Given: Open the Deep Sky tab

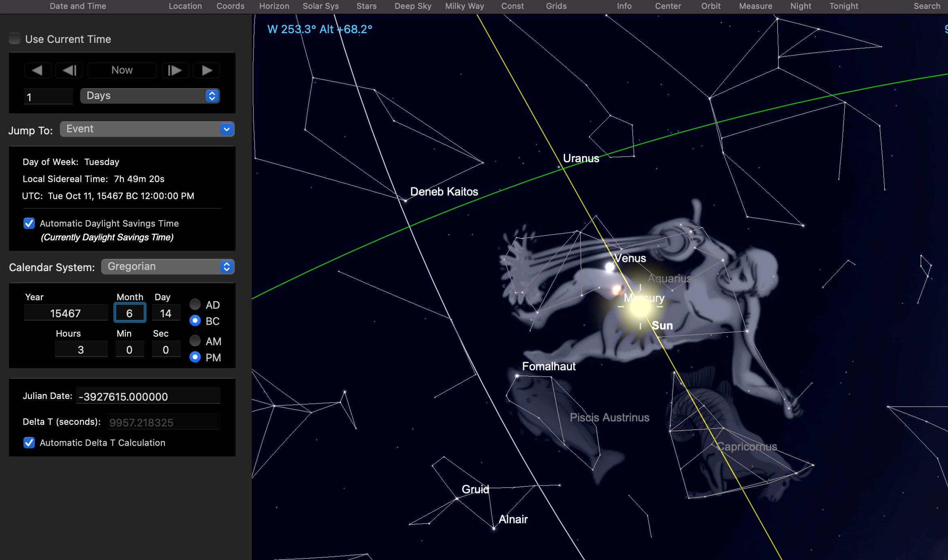Looking at the screenshot, I should coord(413,6).
